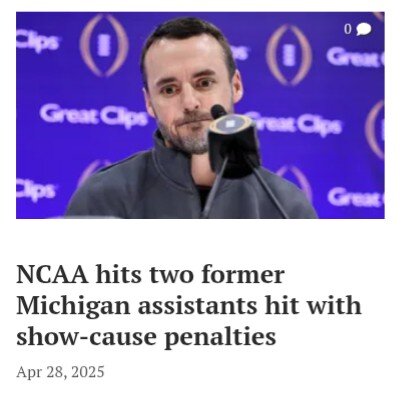The width and height of the screenshot is (401, 395).
Task: Click the half football logo at right edge
Action: pyautogui.click(x=375, y=129)
